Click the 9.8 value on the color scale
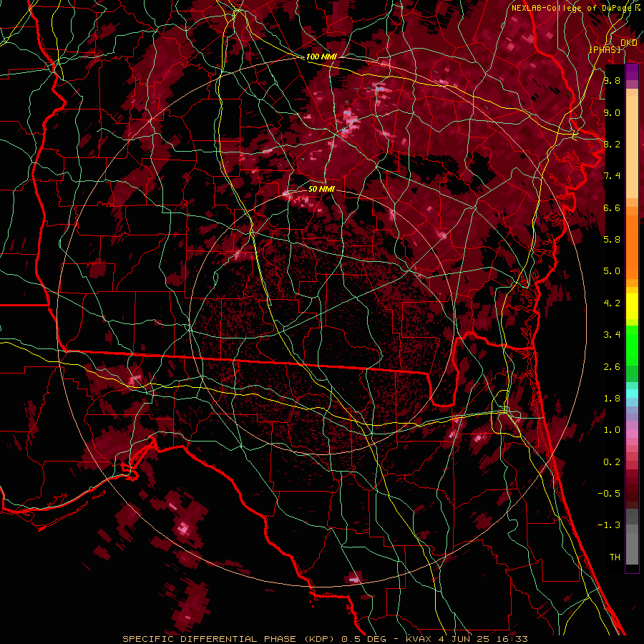Image resolution: width=644 pixels, height=644 pixels. pyautogui.click(x=612, y=80)
